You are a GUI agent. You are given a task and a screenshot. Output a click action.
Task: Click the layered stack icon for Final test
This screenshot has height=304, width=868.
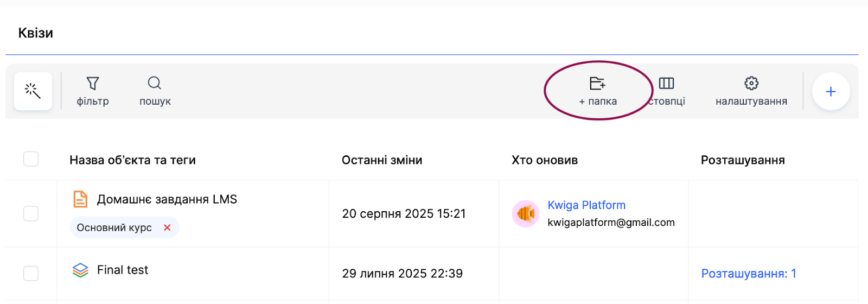pos(80,270)
